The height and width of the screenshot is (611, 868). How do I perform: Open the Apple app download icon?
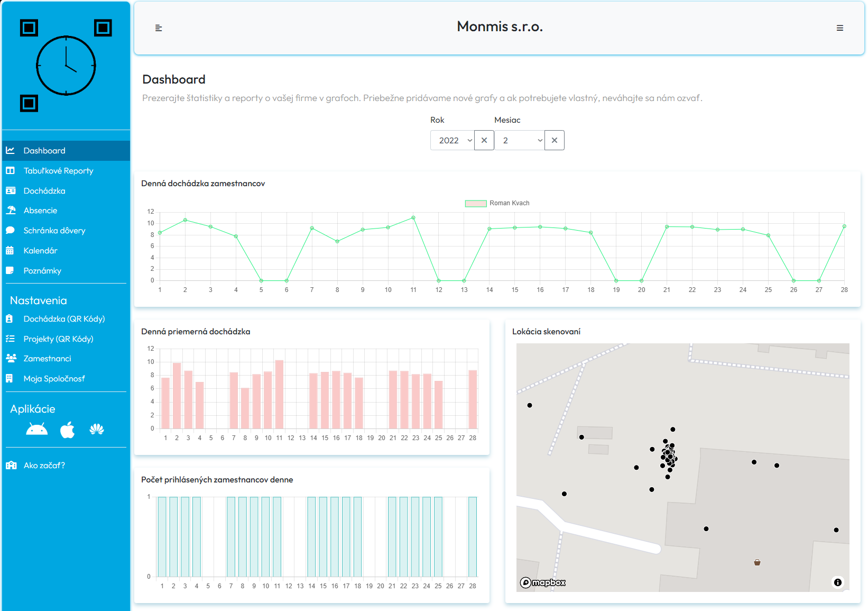tap(68, 430)
